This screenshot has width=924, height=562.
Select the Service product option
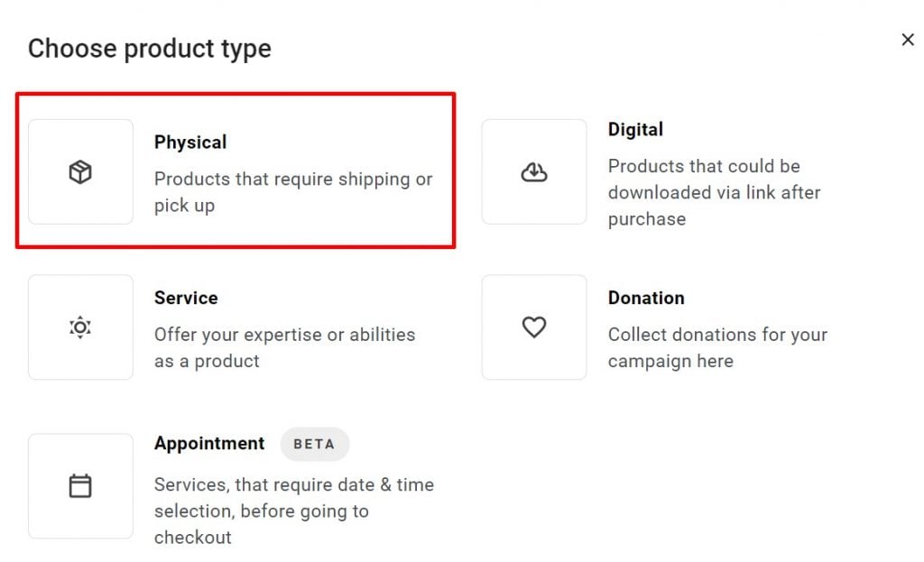coord(235,327)
